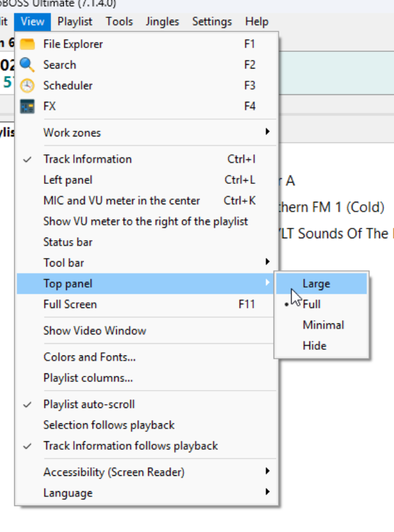Screen dimensions: 394x532
Task: Choose Hide for the top panel
Action: pos(321,346)
